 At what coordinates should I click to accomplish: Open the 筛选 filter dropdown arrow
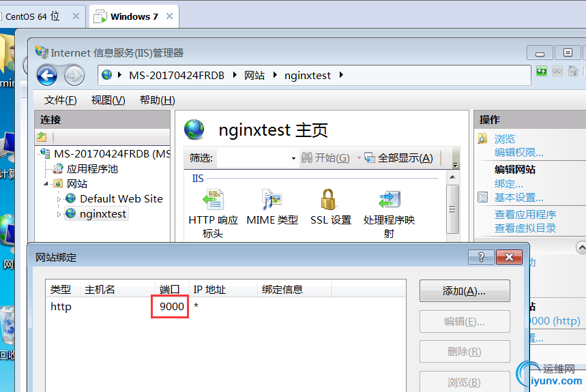point(293,158)
